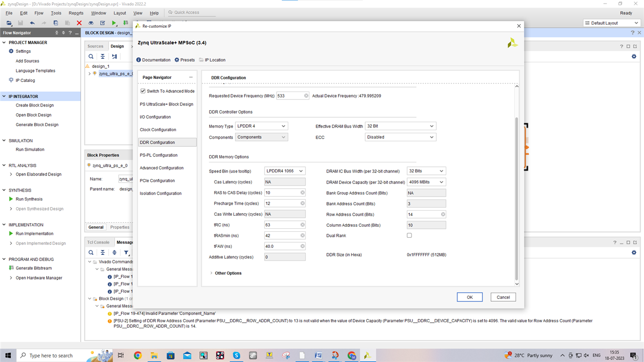Open File Explorer from the taskbar
644x362 pixels.
pos(154,355)
